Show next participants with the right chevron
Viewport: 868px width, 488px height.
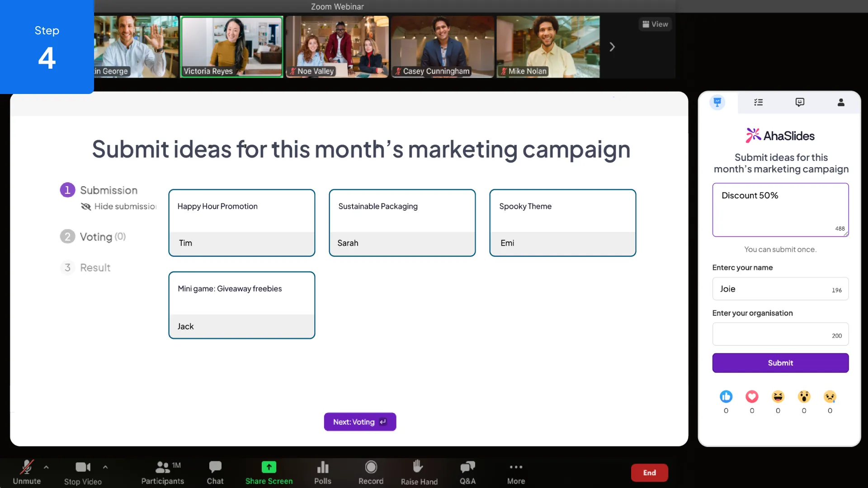pos(612,47)
